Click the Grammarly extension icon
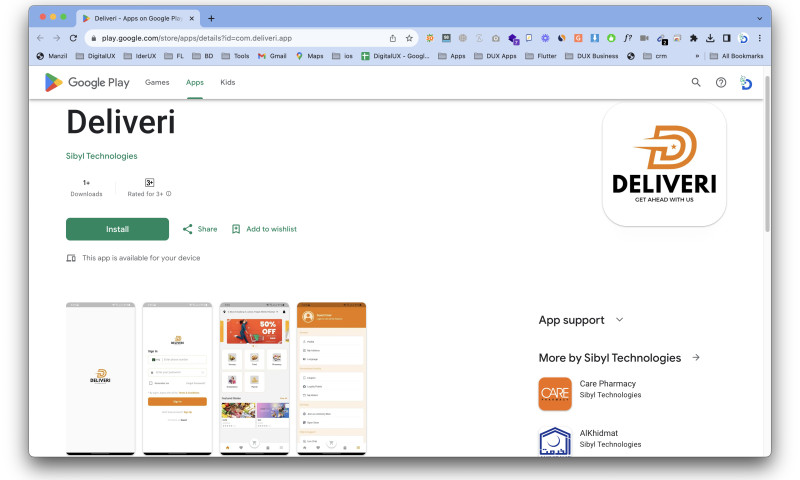 [x=578, y=38]
